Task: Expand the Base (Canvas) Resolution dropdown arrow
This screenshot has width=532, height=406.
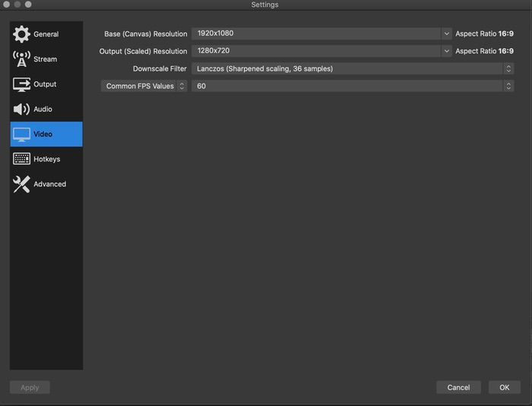Action: click(x=447, y=33)
